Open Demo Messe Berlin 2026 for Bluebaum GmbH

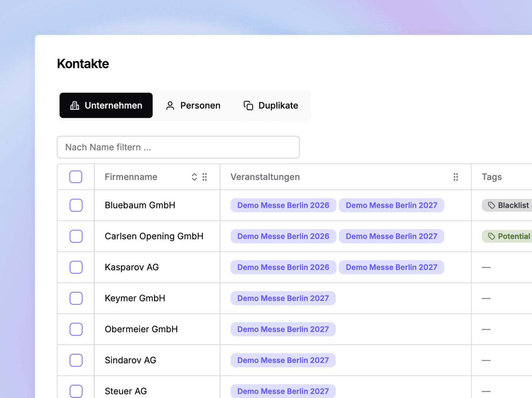283,205
